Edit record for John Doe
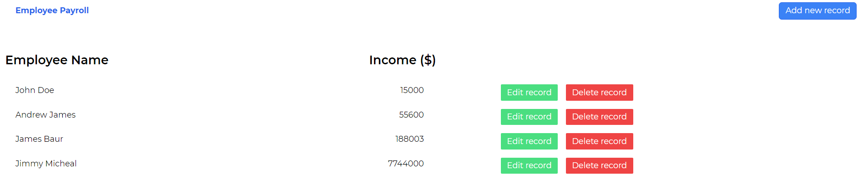 click(x=529, y=93)
